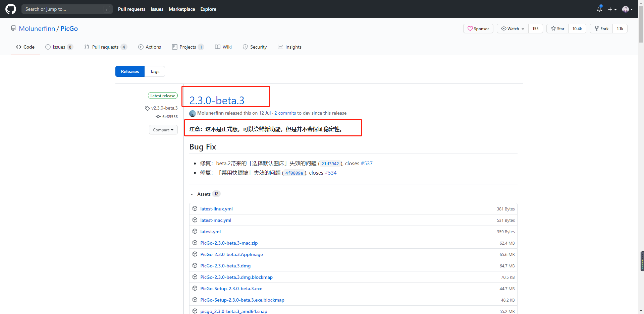Image resolution: width=644 pixels, height=314 pixels.
Task: Open the Pull requests repository tab
Action: [106, 47]
